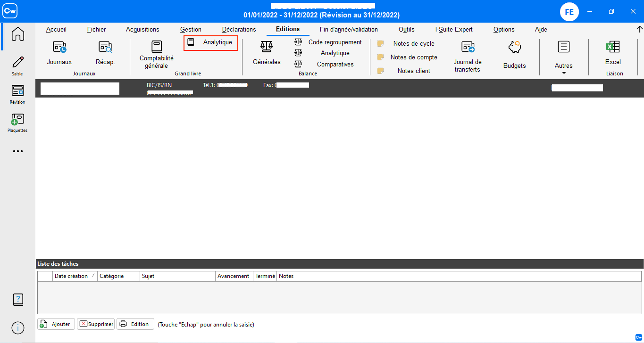This screenshot has height=343, width=644.
Task: Click the Ajouter task button
Action: tap(56, 324)
